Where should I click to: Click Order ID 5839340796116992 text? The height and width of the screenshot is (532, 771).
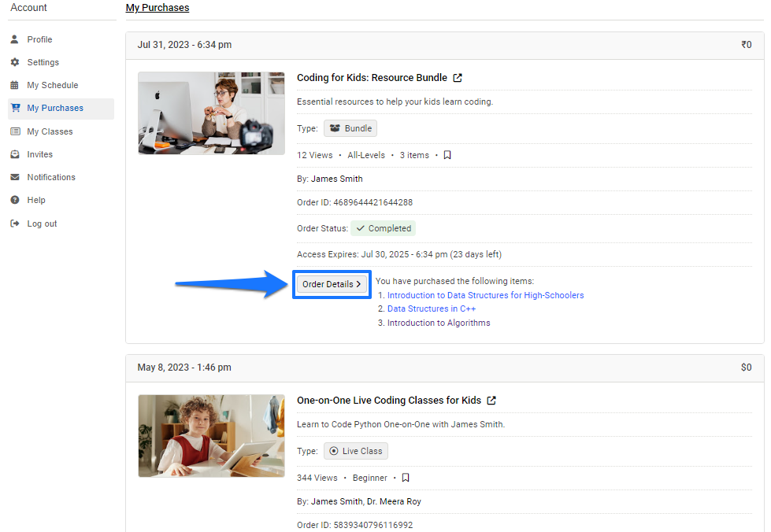click(354, 525)
